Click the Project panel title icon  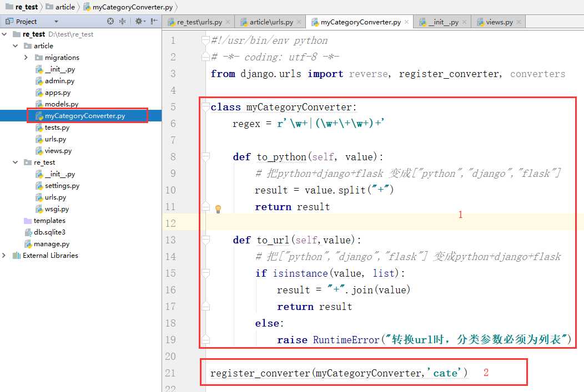(x=9, y=22)
